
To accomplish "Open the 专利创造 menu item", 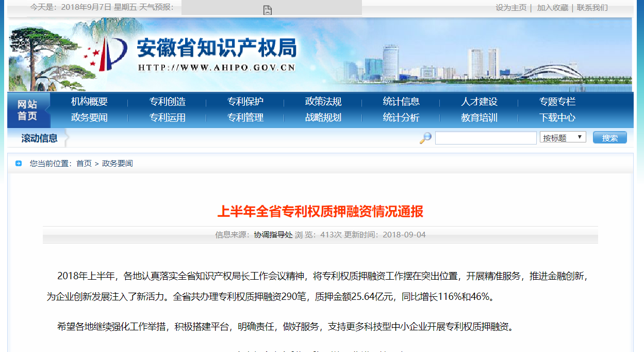I will pos(167,102).
